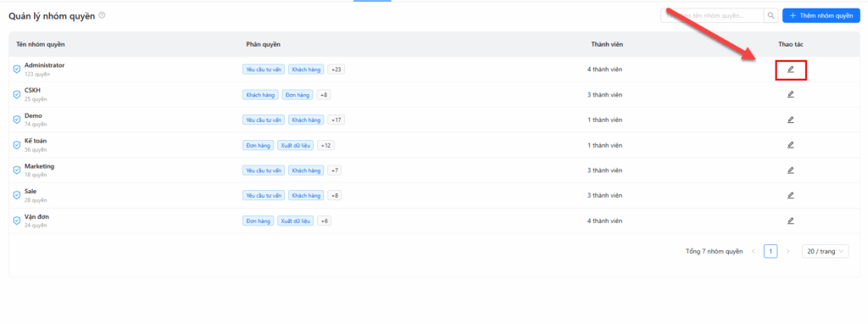Go to next page arrow
Image resolution: width=868 pixels, height=324 pixels.
pos(787,251)
